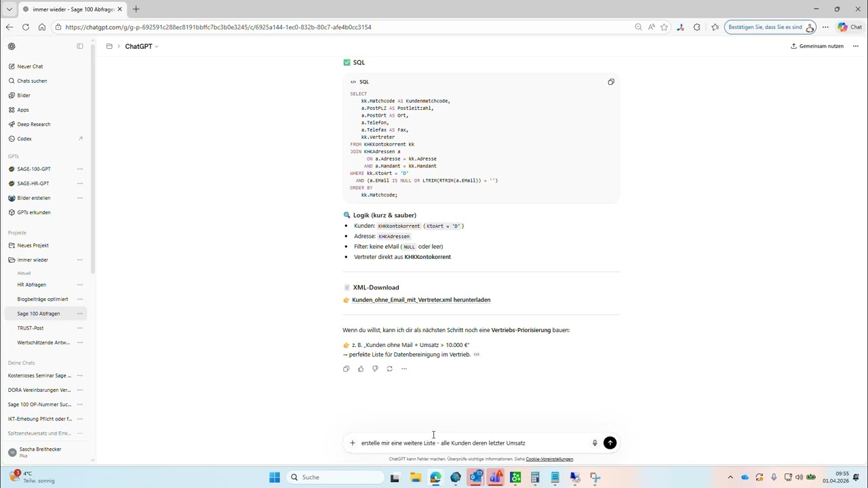Open Bilder erstellen GPT
The height and width of the screenshot is (488, 868).
point(34,198)
